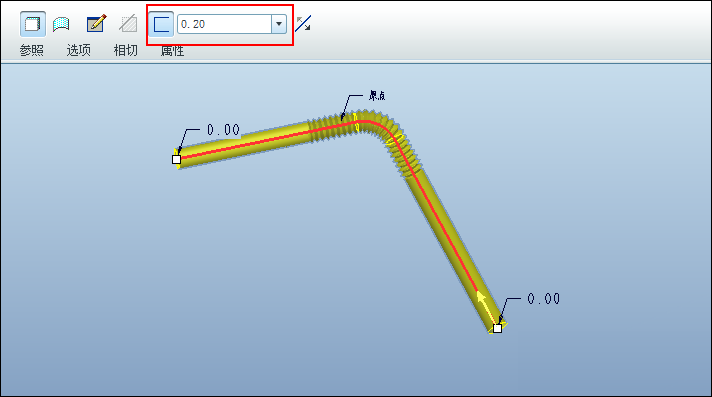Image resolution: width=712 pixels, height=397 pixels.
Task: Click the greyed remove material icon
Action: (129, 24)
